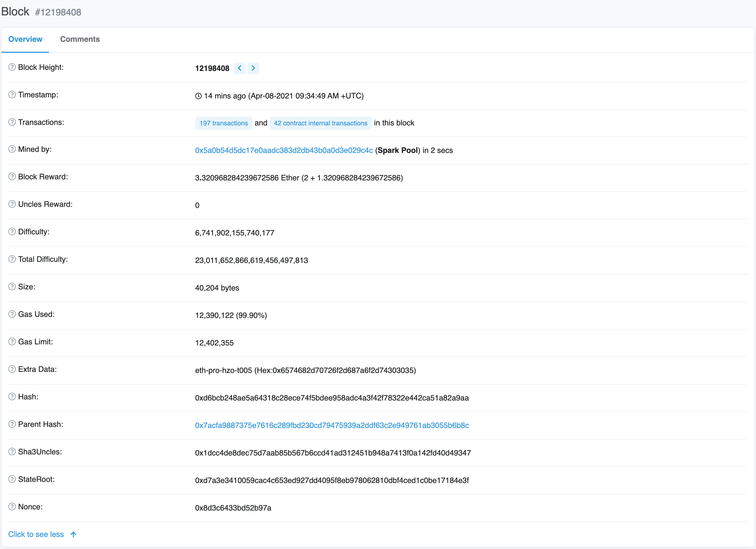
Task: Open the Spark Pool miner address link
Action: [x=284, y=150]
